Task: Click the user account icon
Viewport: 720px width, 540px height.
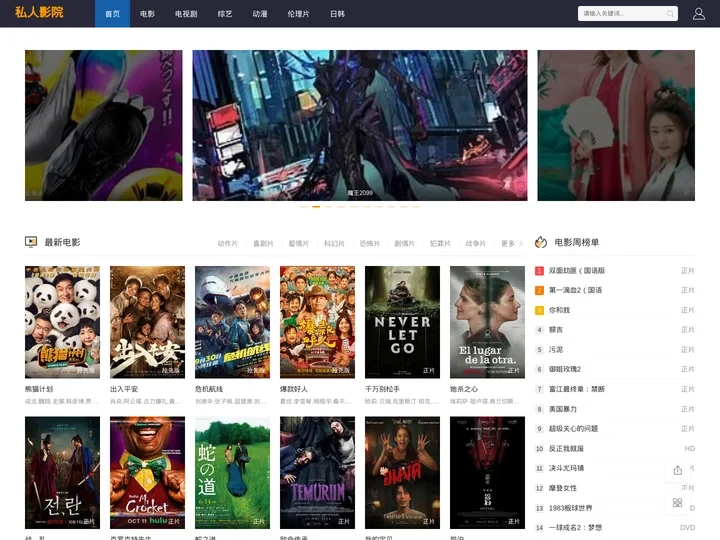Action: tap(698, 14)
